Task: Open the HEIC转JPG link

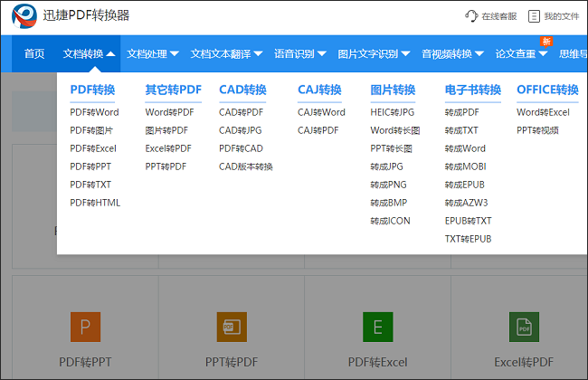Action: click(x=392, y=112)
